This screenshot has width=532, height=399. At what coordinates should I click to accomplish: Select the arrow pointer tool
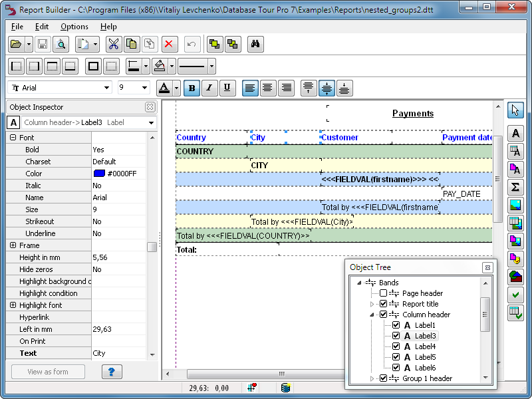515,110
